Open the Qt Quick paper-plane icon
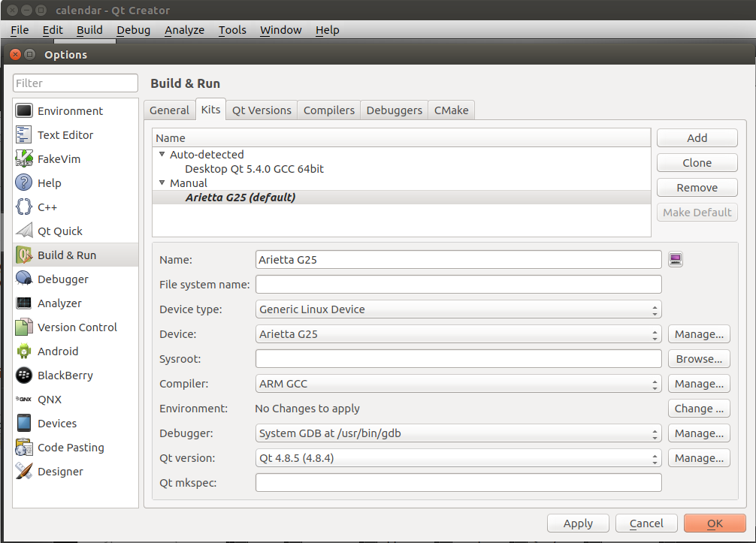The height and width of the screenshot is (543, 756). tap(23, 231)
